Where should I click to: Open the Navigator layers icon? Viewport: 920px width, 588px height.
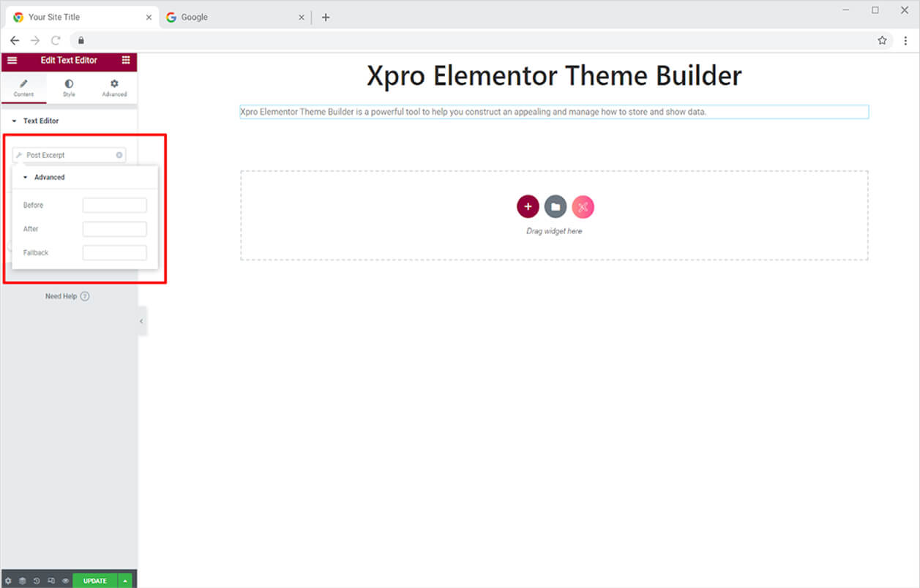tap(22, 581)
